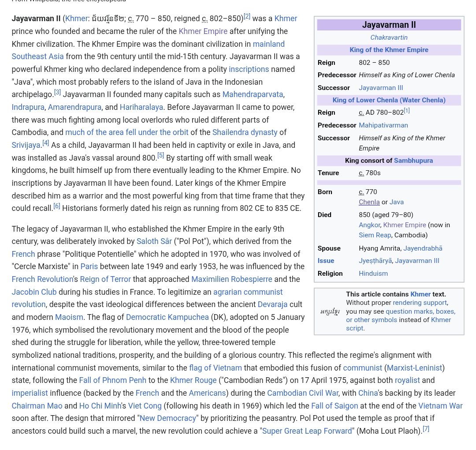
Task: Open the Super Great Leap Forward link
Action: (x=307, y=431)
